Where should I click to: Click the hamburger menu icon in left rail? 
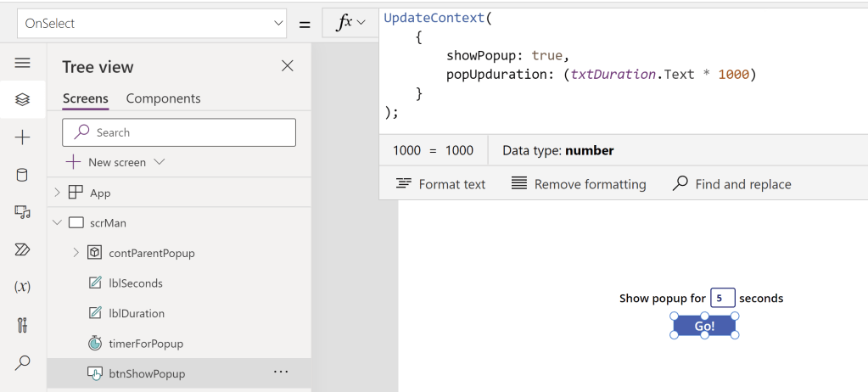[x=23, y=64]
